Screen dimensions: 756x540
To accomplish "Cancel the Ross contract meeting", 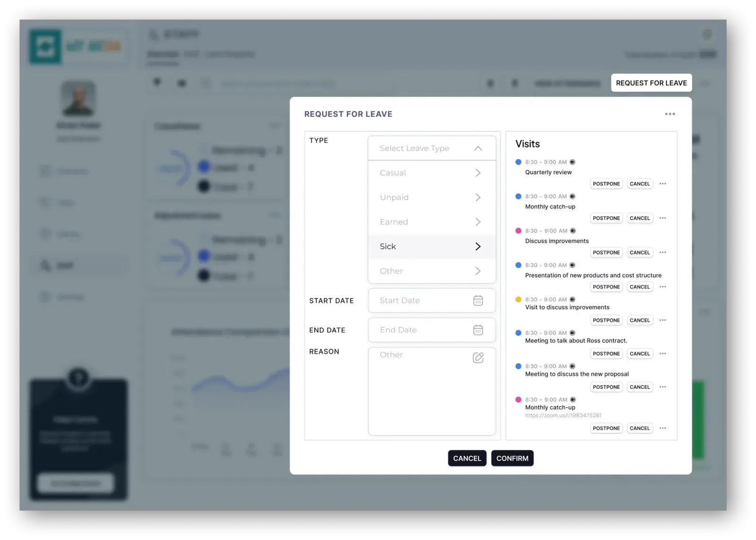I will click(640, 354).
